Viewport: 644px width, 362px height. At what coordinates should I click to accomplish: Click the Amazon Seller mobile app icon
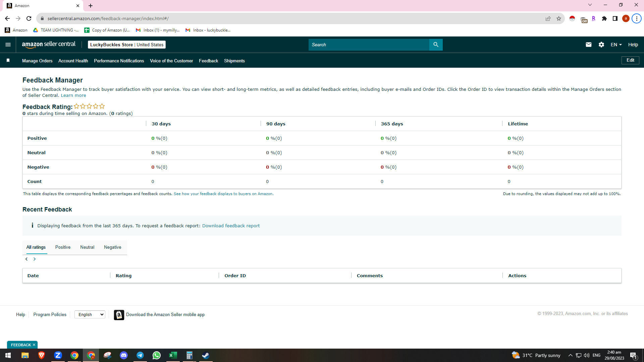point(119,315)
